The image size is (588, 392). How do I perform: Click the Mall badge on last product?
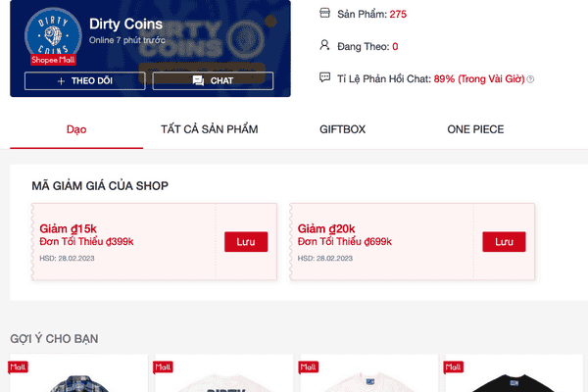tap(456, 366)
